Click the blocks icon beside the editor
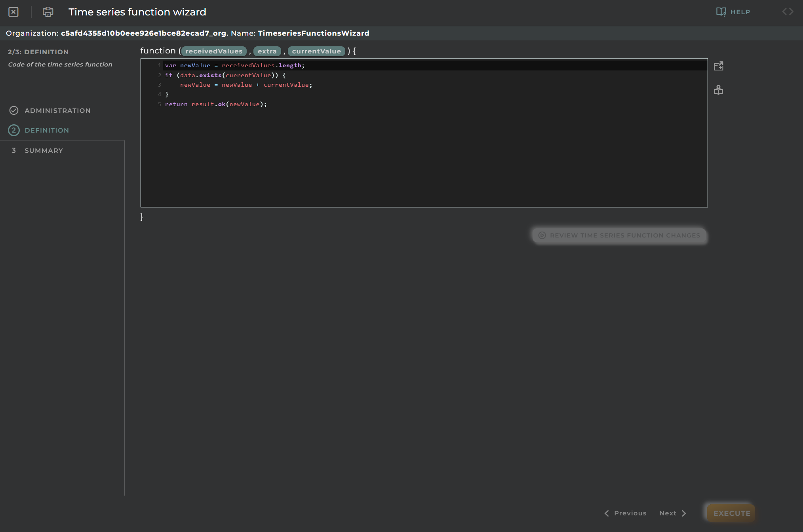This screenshot has width=803, height=532. click(x=718, y=90)
